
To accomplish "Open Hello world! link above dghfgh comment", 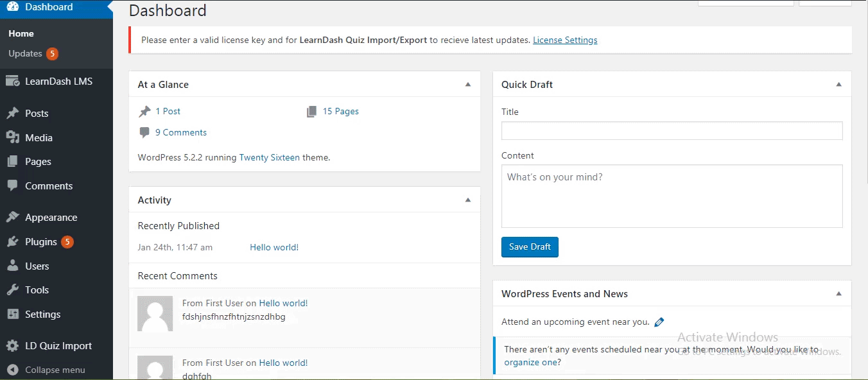I will [x=283, y=363].
